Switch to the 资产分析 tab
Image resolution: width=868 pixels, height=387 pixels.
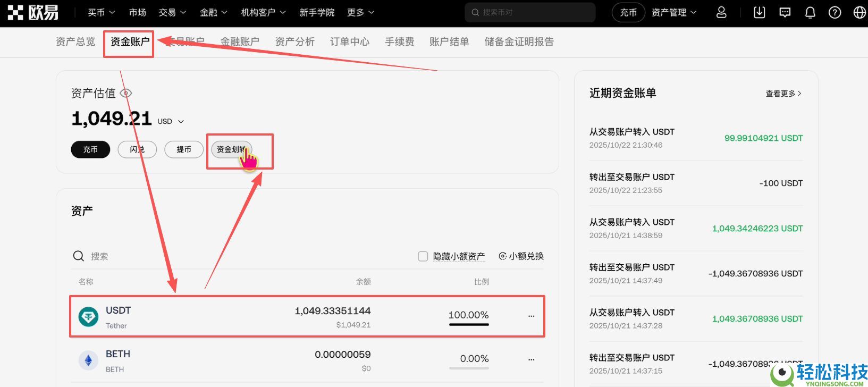(295, 41)
